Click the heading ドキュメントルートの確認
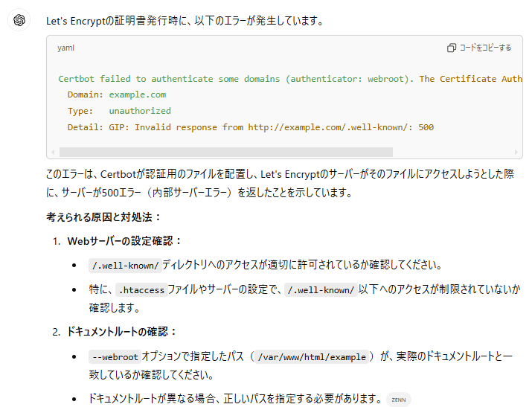The width and height of the screenshot is (532, 407). click(x=122, y=331)
